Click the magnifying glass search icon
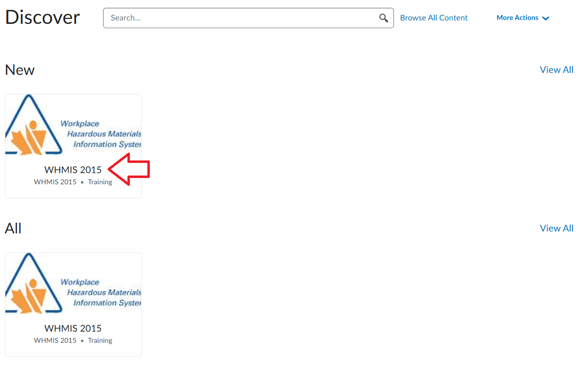Image resolution: width=588 pixels, height=371 pixels. (x=384, y=18)
